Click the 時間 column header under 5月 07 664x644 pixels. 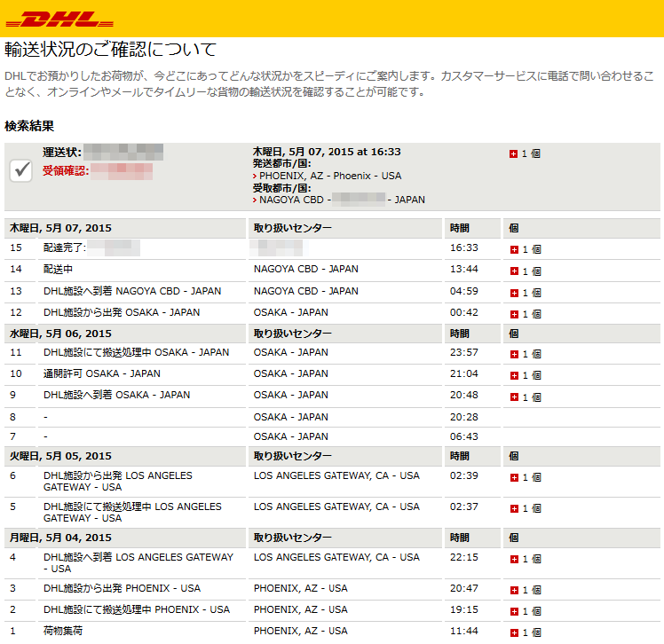[x=459, y=228]
